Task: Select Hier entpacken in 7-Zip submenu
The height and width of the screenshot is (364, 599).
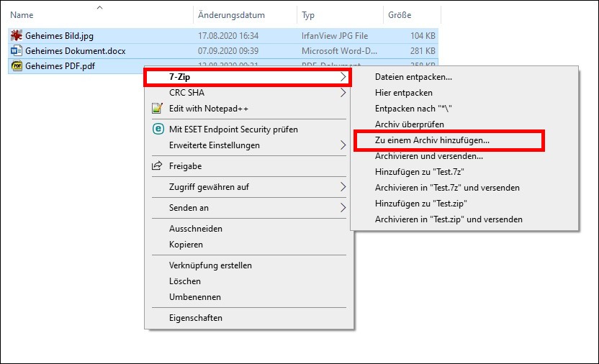Action: (404, 93)
